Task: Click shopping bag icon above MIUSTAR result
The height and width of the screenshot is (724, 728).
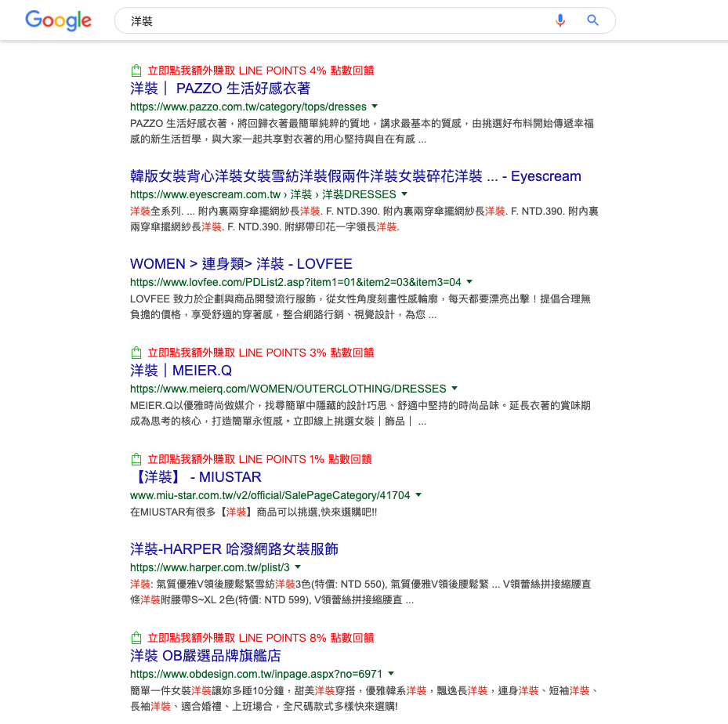Action: 136,459
